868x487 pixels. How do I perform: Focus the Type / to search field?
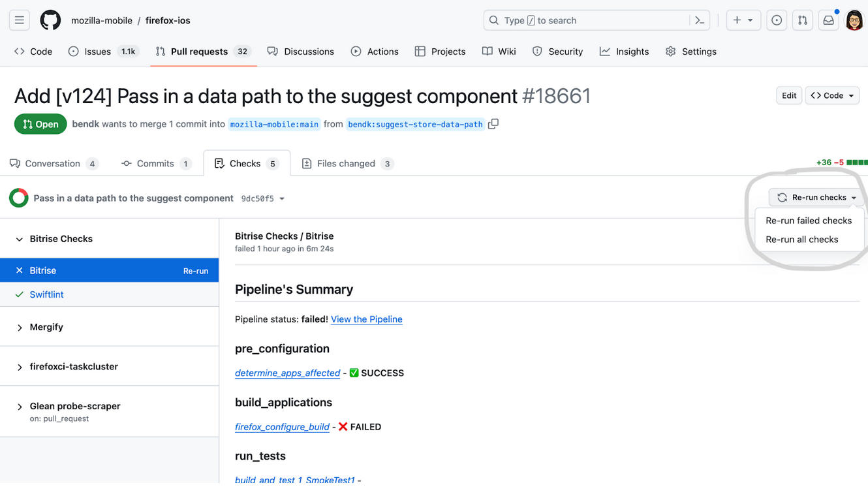coord(597,20)
